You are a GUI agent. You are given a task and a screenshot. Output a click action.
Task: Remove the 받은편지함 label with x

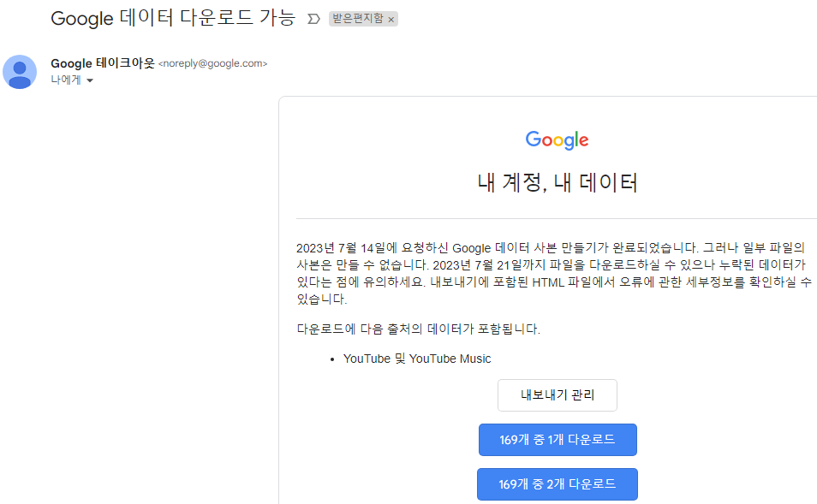391,20
